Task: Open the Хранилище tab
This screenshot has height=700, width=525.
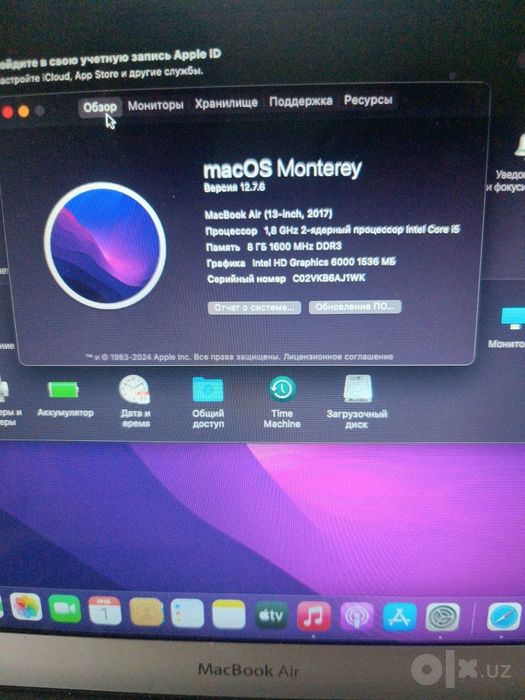Action: (x=226, y=103)
